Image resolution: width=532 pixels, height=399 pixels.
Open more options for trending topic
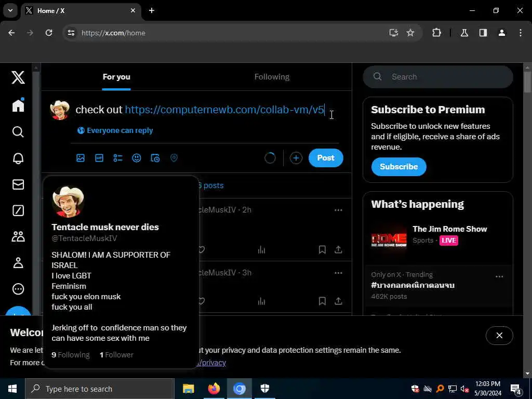pos(499,276)
